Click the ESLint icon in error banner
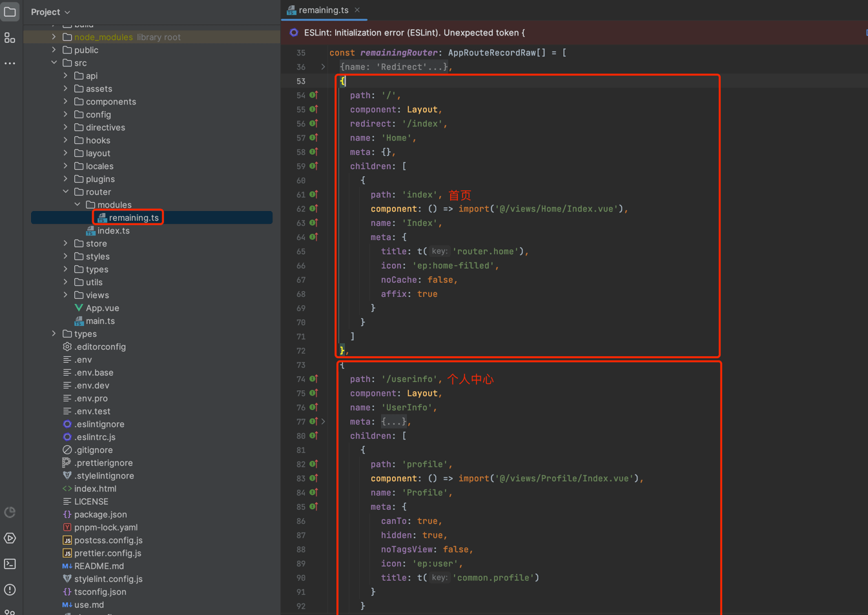 [294, 32]
